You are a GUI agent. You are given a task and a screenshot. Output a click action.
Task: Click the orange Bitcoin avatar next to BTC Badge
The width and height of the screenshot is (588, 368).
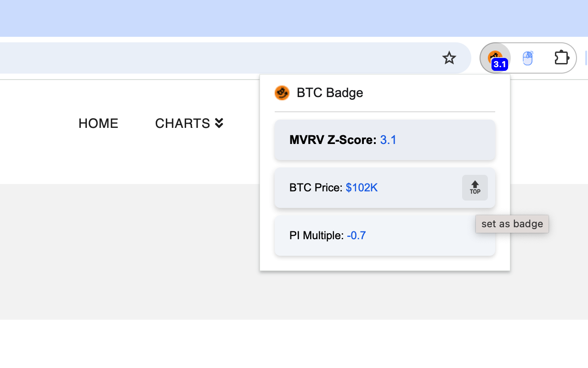coord(282,92)
